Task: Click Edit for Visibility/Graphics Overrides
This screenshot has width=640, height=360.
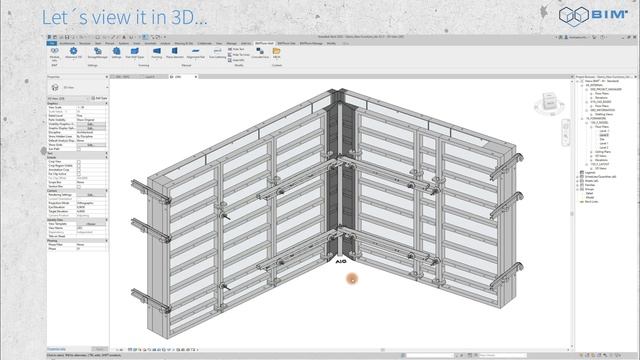Action: (x=91, y=124)
